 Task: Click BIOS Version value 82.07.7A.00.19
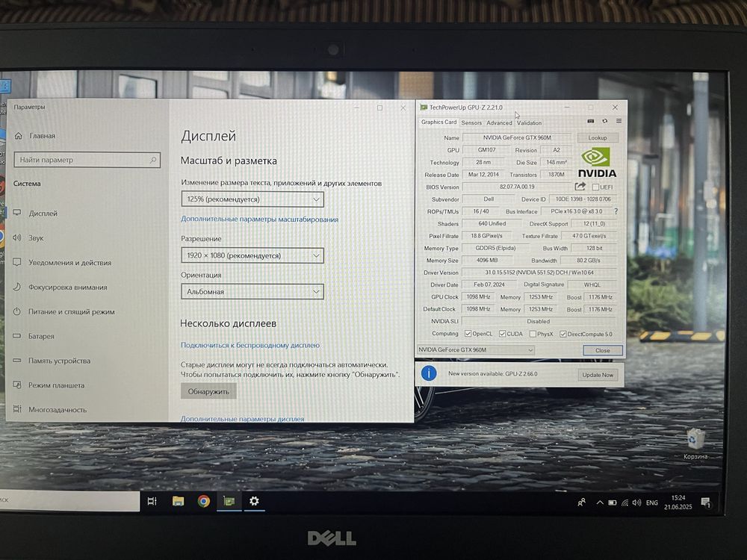tap(517, 187)
